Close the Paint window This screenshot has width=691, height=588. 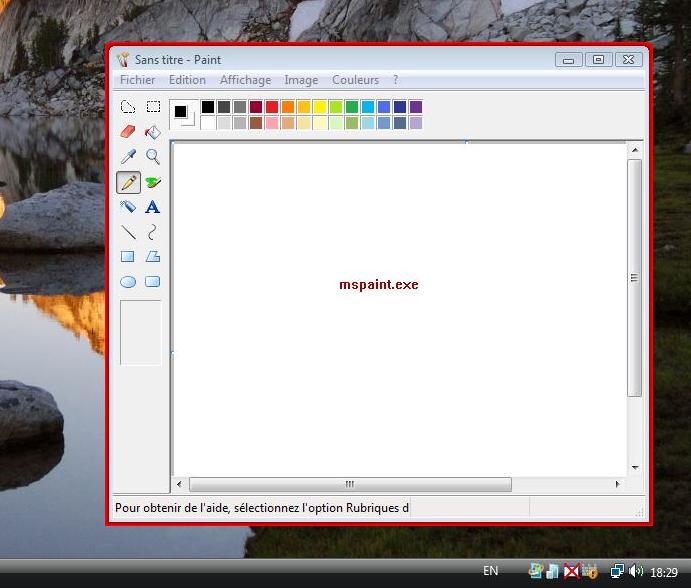click(628, 60)
